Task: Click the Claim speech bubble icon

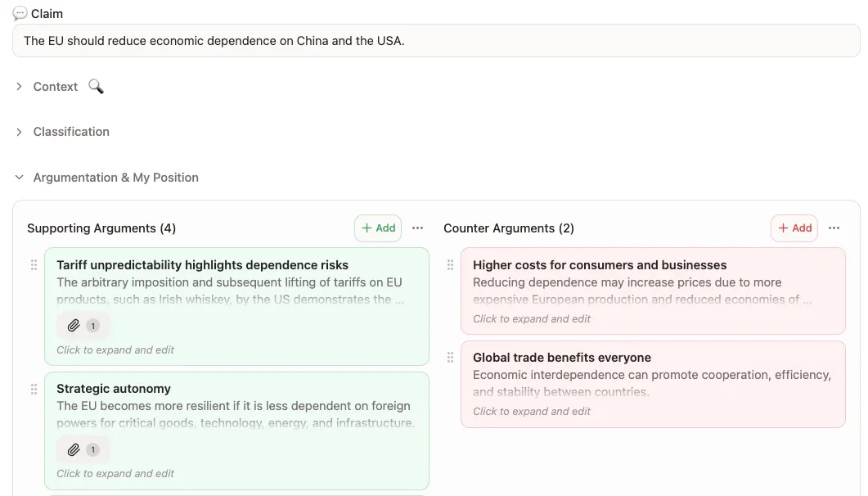Action: tap(20, 13)
